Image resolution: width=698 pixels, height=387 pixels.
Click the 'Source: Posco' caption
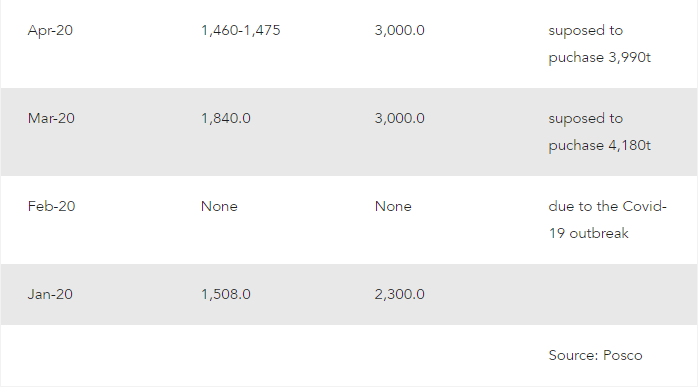(595, 355)
